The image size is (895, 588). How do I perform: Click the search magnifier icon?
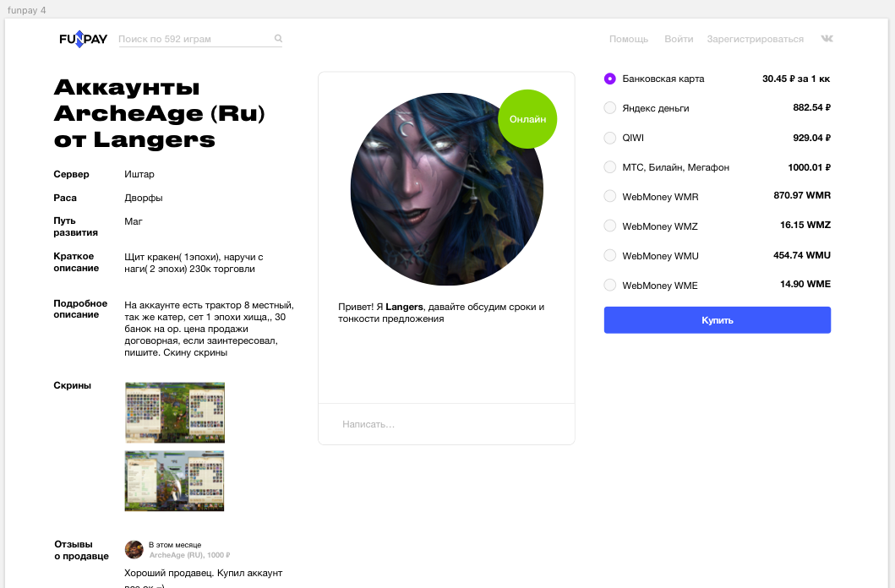point(278,38)
